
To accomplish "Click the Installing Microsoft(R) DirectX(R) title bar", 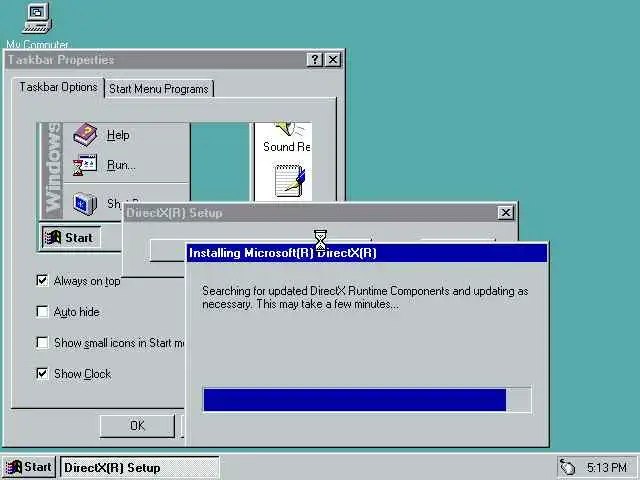I will click(x=367, y=253).
